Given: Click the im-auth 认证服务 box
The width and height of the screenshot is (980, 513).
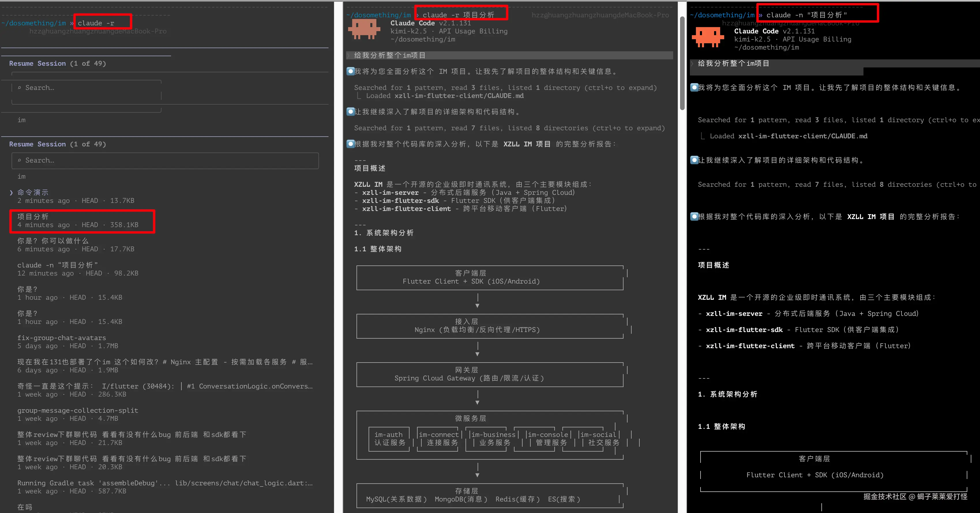Looking at the screenshot, I should point(389,439).
